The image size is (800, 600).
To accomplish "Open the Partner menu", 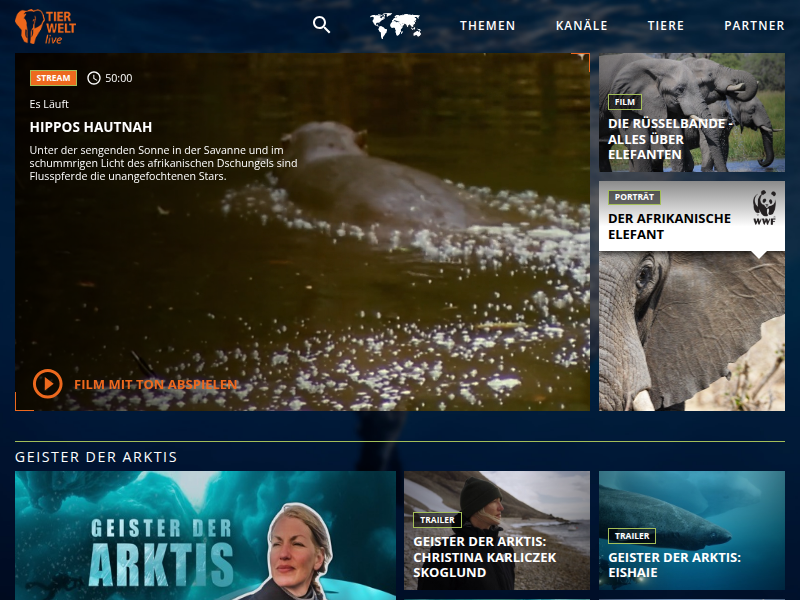I will [x=754, y=26].
